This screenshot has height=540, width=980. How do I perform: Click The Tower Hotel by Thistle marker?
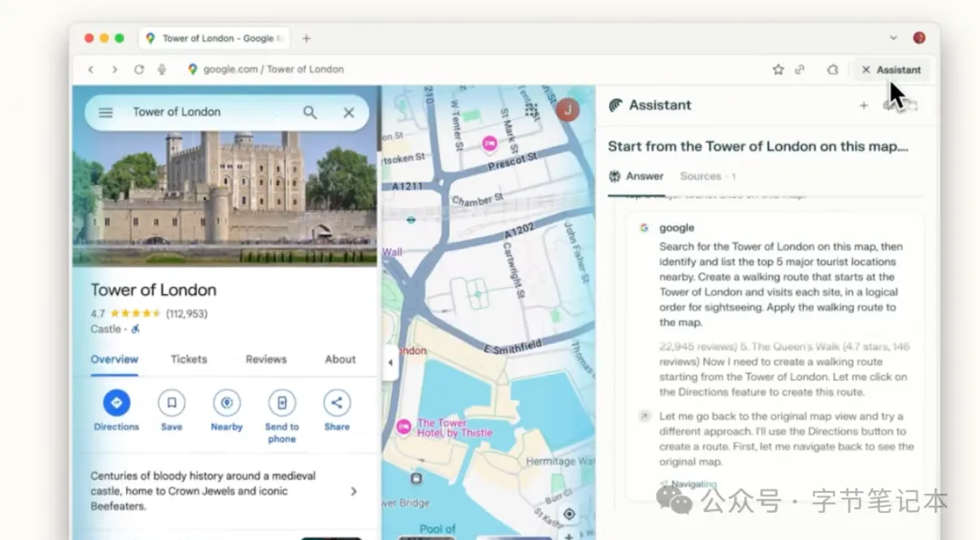(405, 427)
